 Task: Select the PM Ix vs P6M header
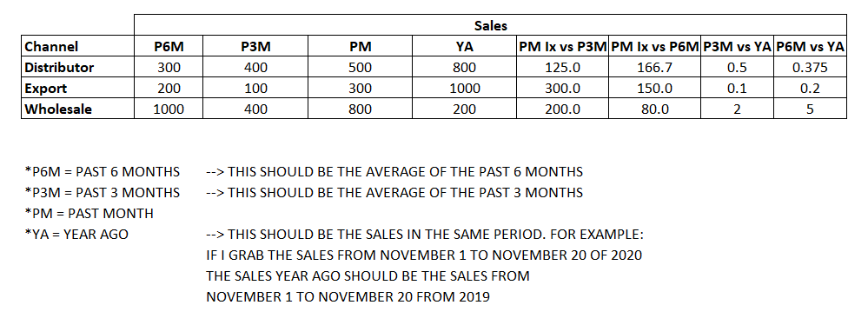tap(655, 47)
